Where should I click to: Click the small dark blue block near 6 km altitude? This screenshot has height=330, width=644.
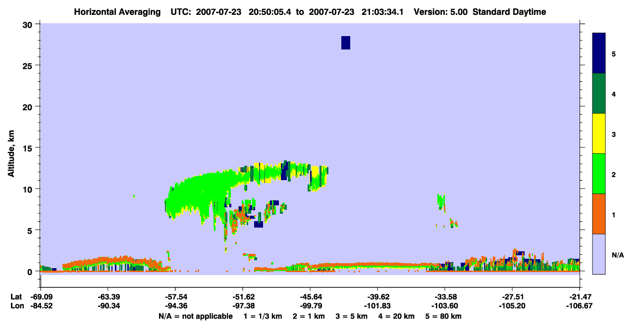click(259, 224)
